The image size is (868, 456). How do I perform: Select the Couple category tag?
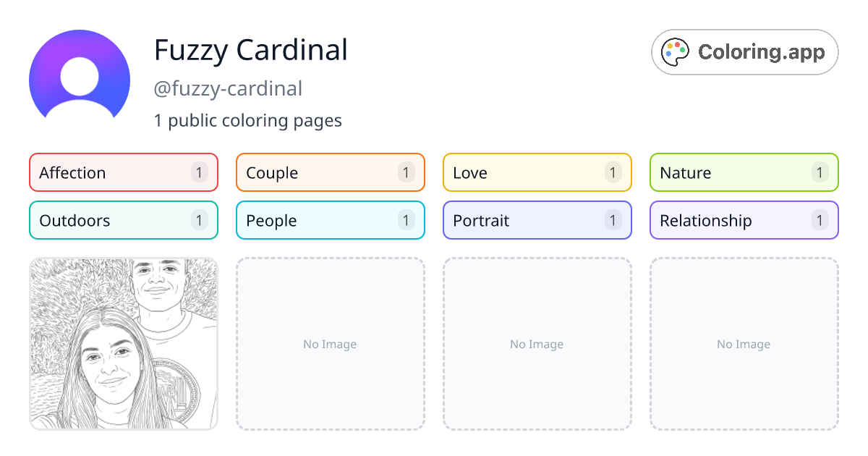tap(330, 172)
